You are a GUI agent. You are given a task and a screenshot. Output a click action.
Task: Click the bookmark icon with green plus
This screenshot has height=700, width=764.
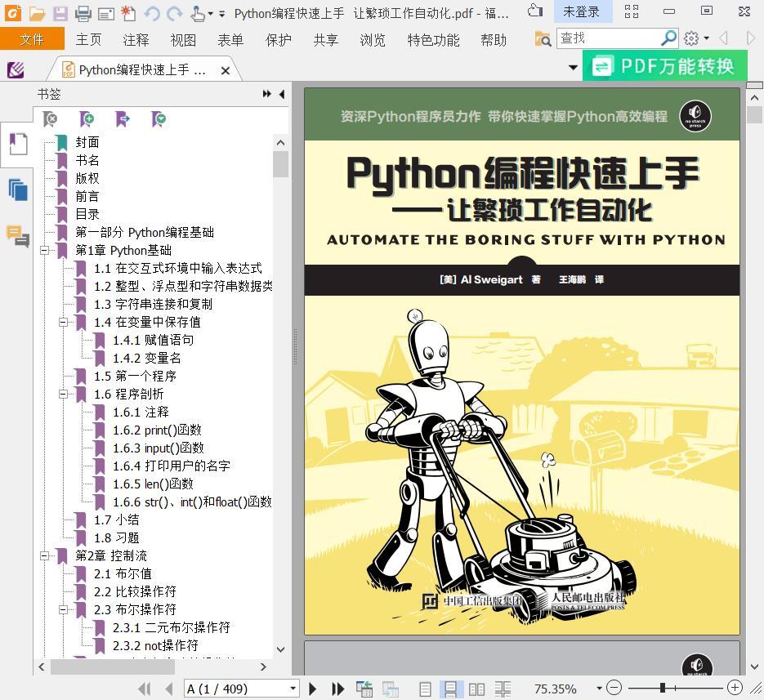click(87, 118)
